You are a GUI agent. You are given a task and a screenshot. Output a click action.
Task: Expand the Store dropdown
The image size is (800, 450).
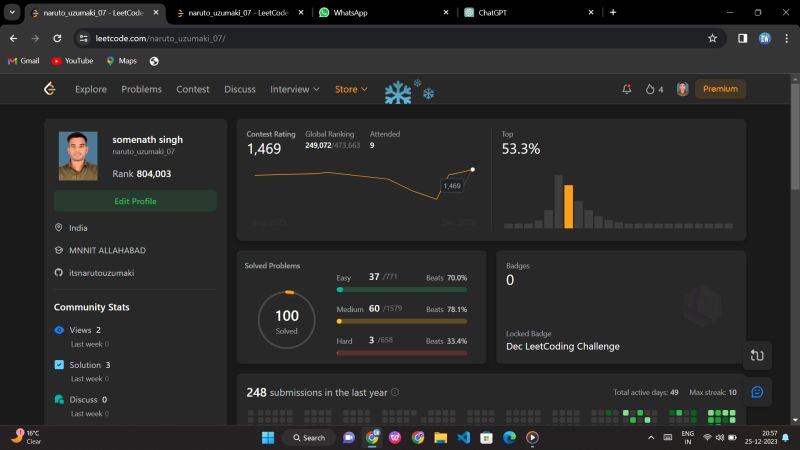point(351,89)
